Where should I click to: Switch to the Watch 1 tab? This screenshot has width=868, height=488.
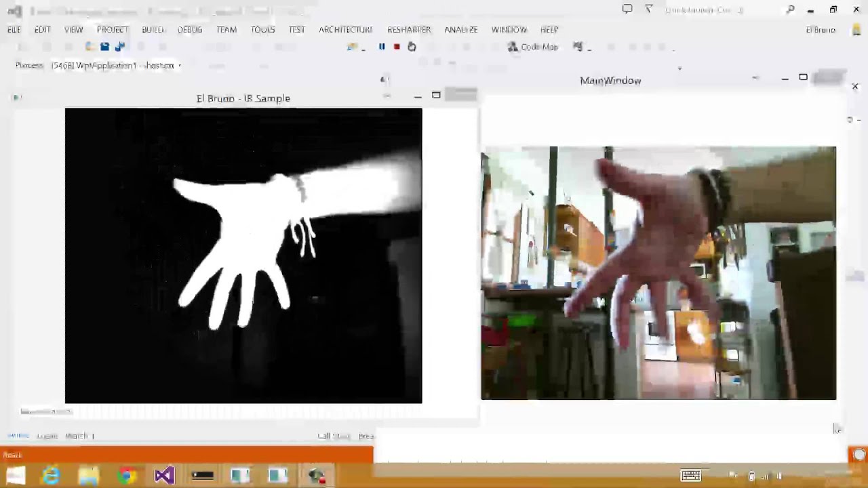click(x=79, y=436)
